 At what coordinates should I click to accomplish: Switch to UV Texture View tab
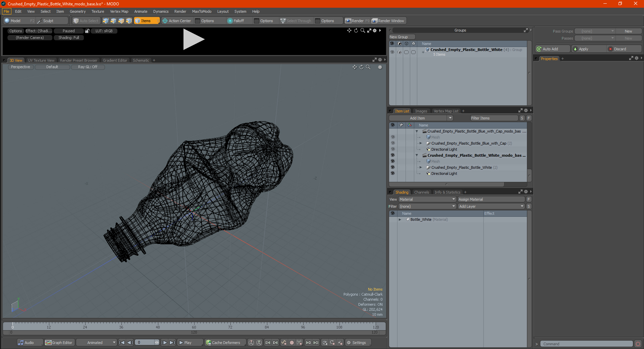[x=41, y=60]
